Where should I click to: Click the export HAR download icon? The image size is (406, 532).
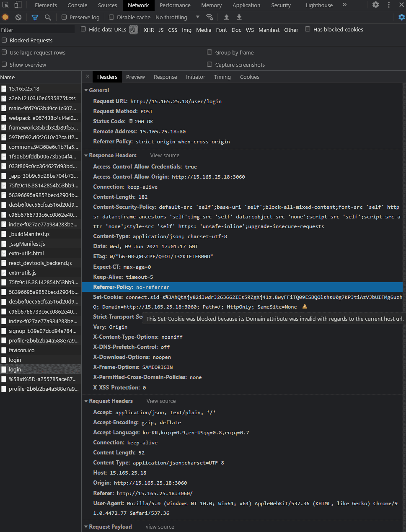(239, 17)
